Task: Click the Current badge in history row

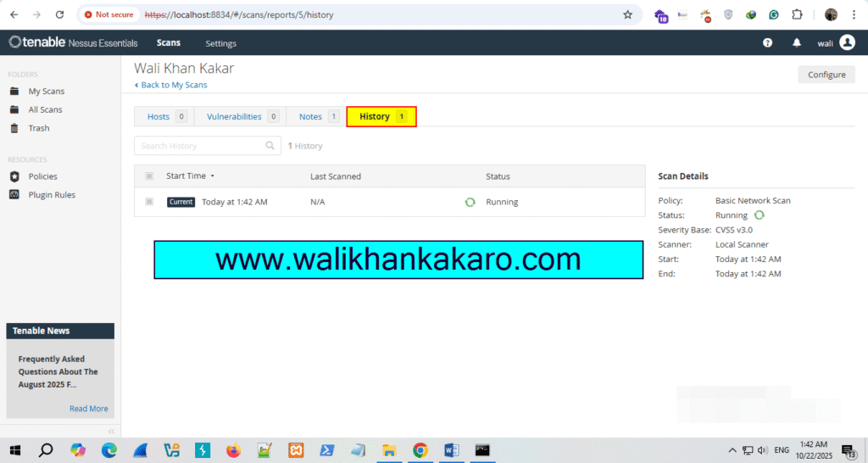Action: 181,202
